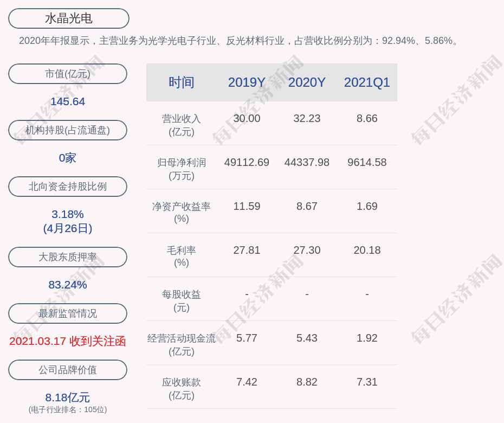Select the 2020Y column header
Screen dimensions: 504x423
tap(307, 82)
